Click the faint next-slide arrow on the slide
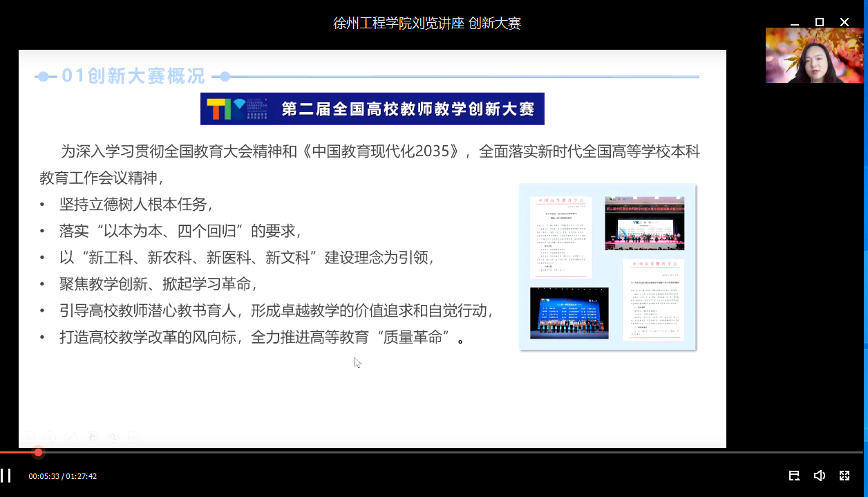This screenshot has width=868, height=497. [50, 437]
